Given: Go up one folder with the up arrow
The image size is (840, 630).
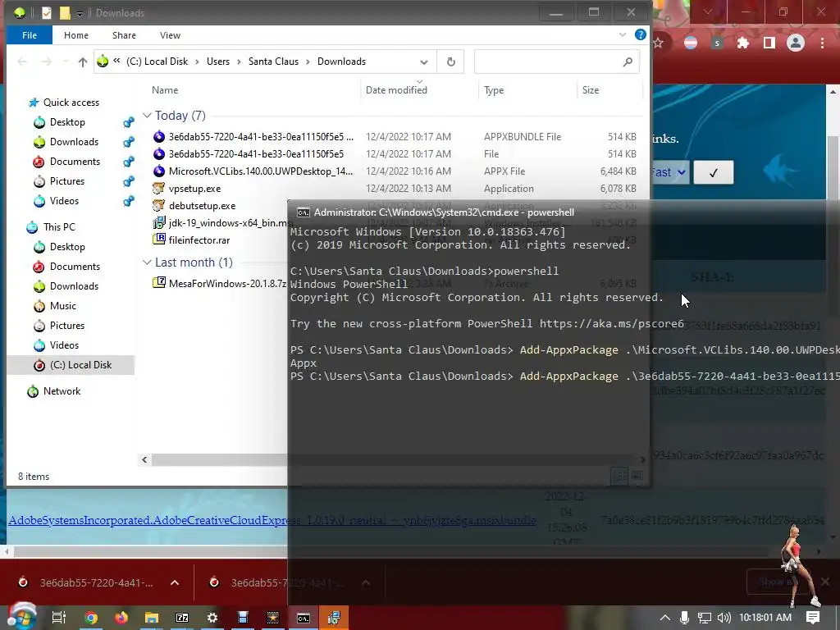Looking at the screenshot, I should click(x=83, y=62).
